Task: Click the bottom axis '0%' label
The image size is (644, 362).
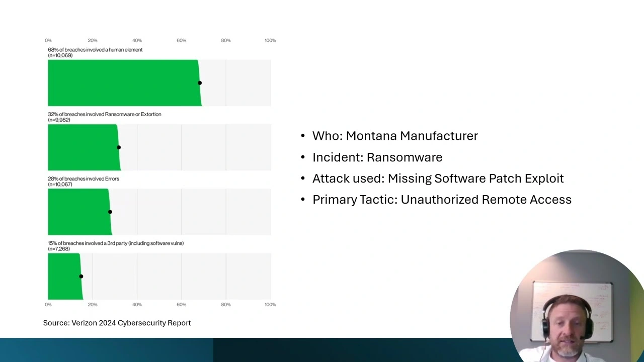Action: pyautogui.click(x=48, y=304)
